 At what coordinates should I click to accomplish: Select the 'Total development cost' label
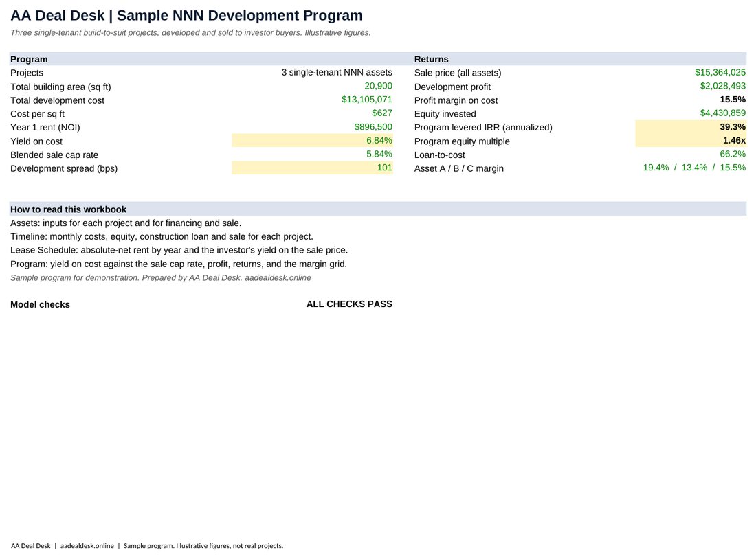[57, 100]
